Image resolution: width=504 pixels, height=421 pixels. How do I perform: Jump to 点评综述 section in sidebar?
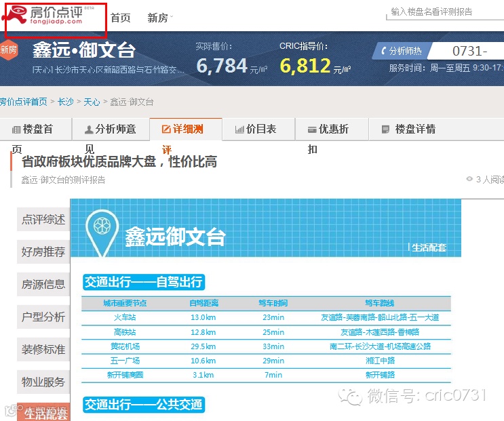point(43,220)
